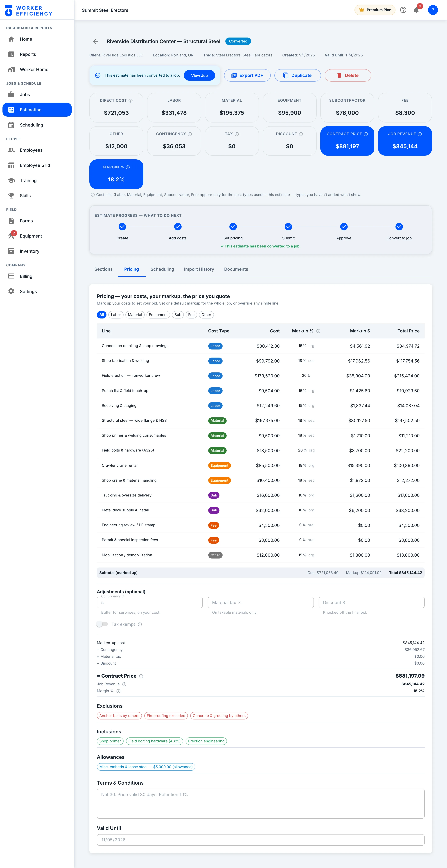Click the Employees people icon
This screenshot has width=447, height=868.
click(11, 150)
